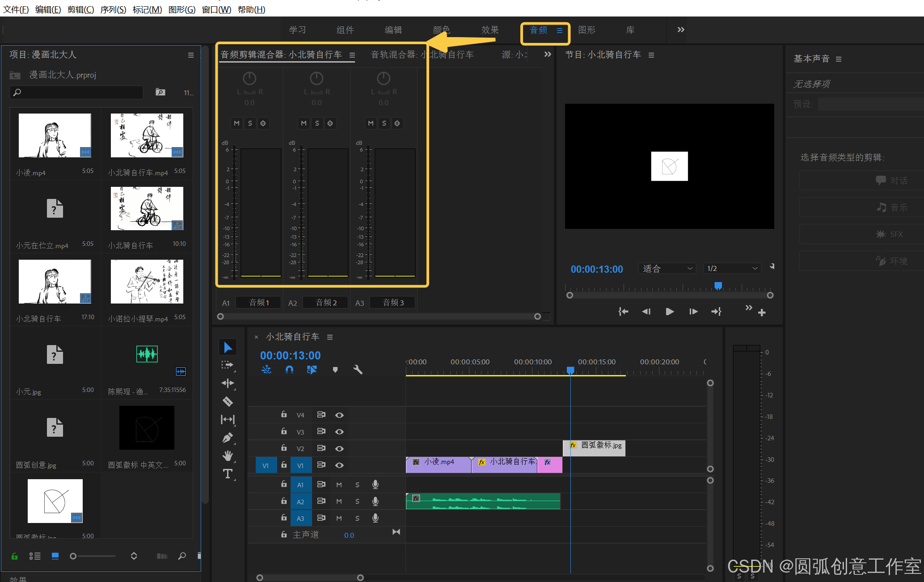Open timeline display settings wrench
This screenshot has height=582, width=924.
coord(358,370)
